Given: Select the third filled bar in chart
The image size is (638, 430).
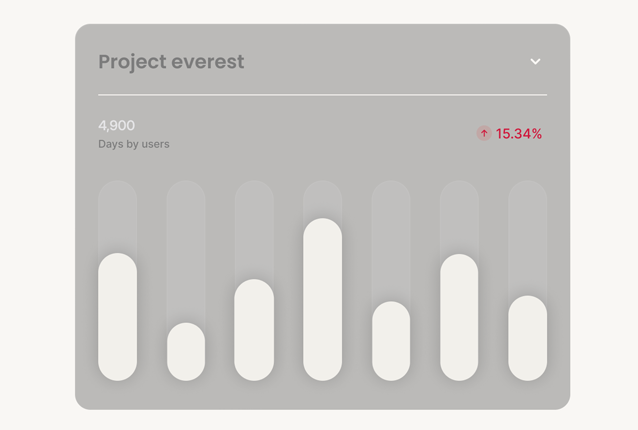Looking at the screenshot, I should (254, 330).
